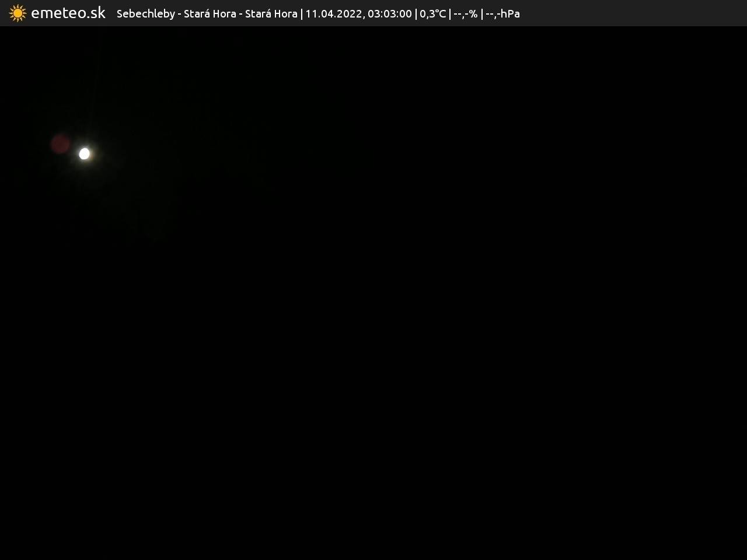Select the Sebechleby location name
This screenshot has height=560, width=747.
tap(145, 13)
